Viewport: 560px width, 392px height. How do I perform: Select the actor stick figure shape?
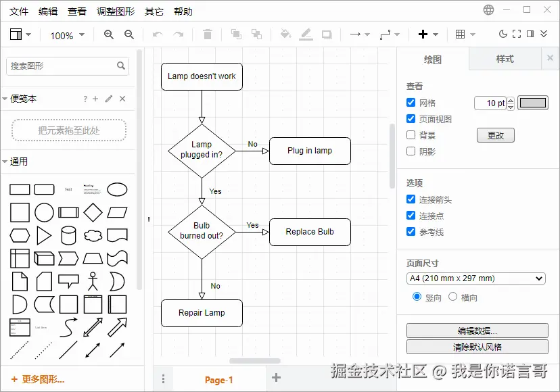(x=93, y=281)
